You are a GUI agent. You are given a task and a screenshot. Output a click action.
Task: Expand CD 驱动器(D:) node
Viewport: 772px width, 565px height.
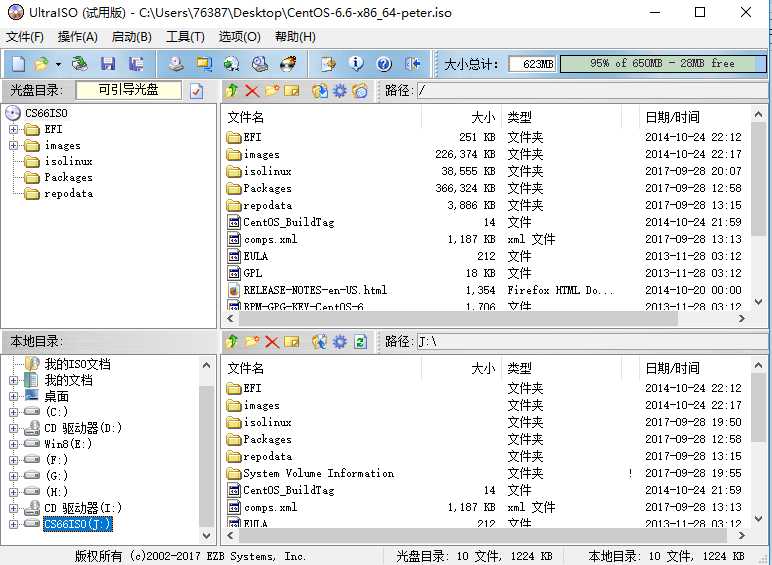click(x=13, y=428)
